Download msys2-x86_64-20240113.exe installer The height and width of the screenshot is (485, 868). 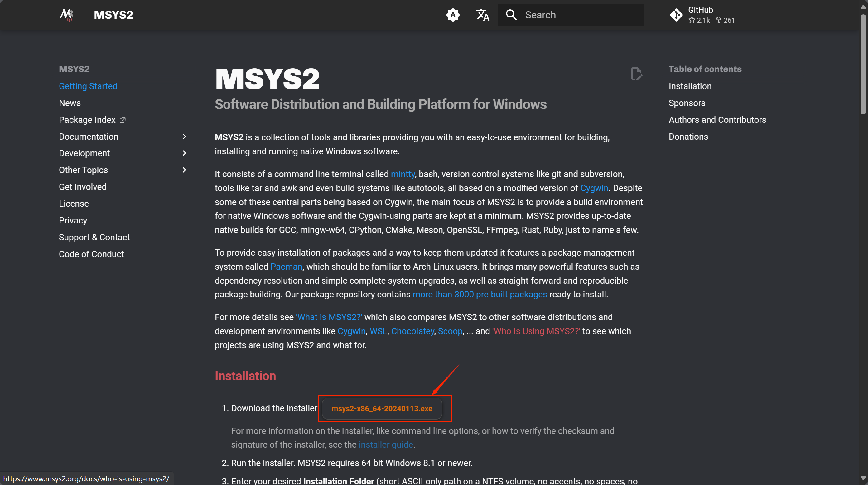point(381,408)
